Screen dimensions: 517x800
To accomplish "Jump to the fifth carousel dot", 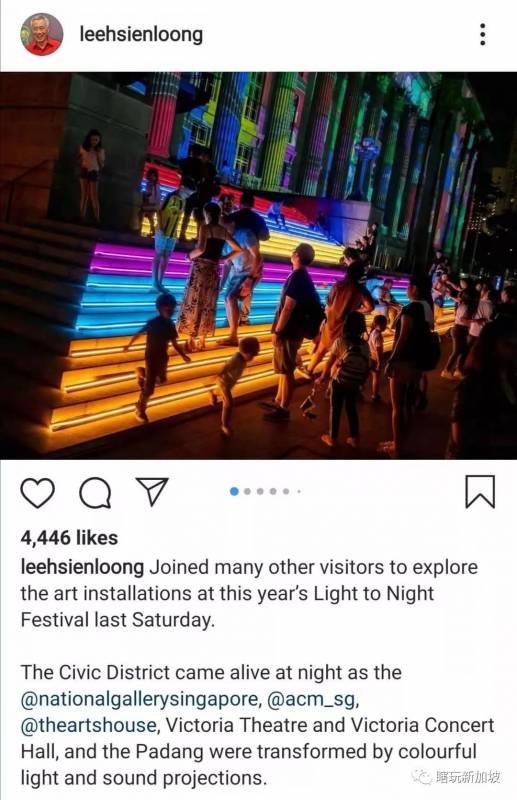I will (x=286, y=491).
